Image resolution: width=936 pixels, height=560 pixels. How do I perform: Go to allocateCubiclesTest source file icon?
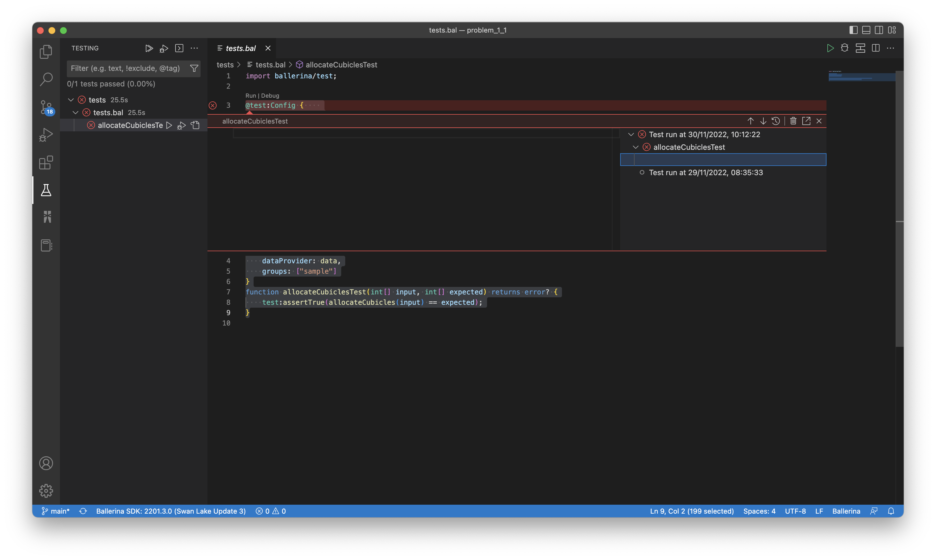pyautogui.click(x=195, y=125)
